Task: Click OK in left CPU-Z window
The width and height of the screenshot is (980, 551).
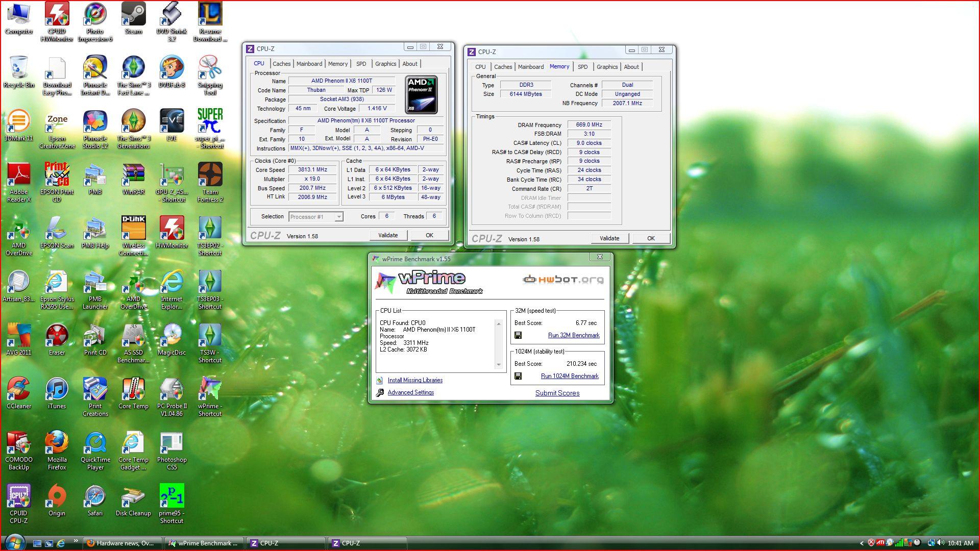Action: point(429,235)
